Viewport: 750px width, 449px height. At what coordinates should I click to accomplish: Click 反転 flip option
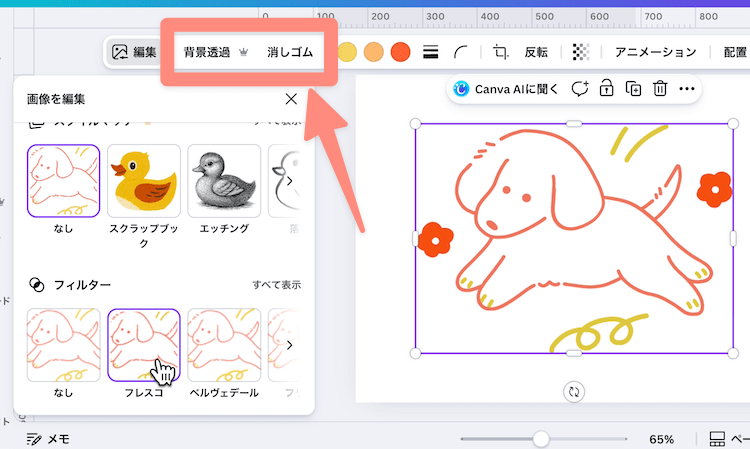pyautogui.click(x=536, y=52)
